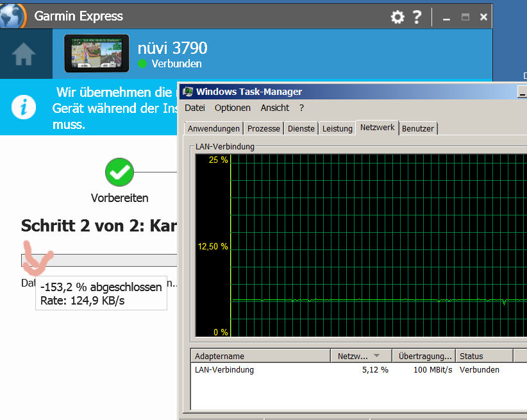Sort by the Netzw... column header
The height and width of the screenshot is (420, 527).
click(361, 356)
